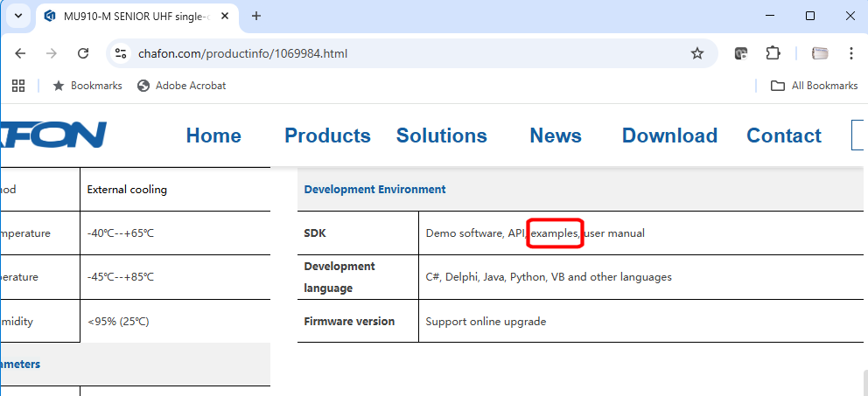Reload the current page

(x=83, y=53)
